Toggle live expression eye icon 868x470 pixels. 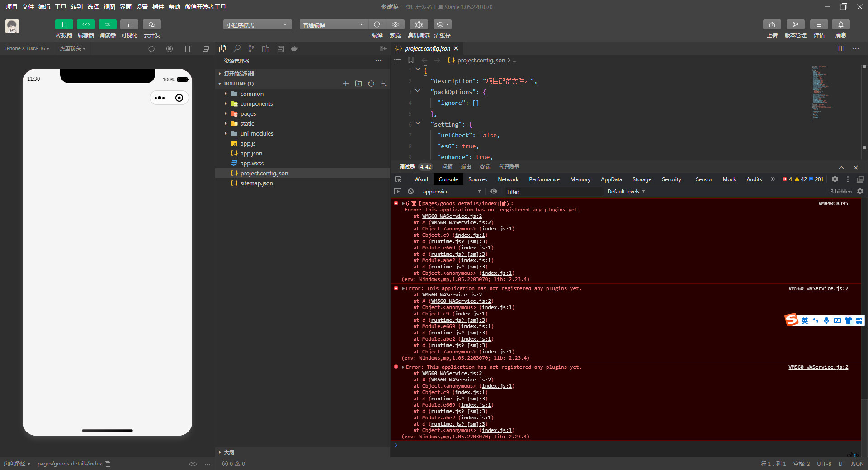tap(494, 192)
